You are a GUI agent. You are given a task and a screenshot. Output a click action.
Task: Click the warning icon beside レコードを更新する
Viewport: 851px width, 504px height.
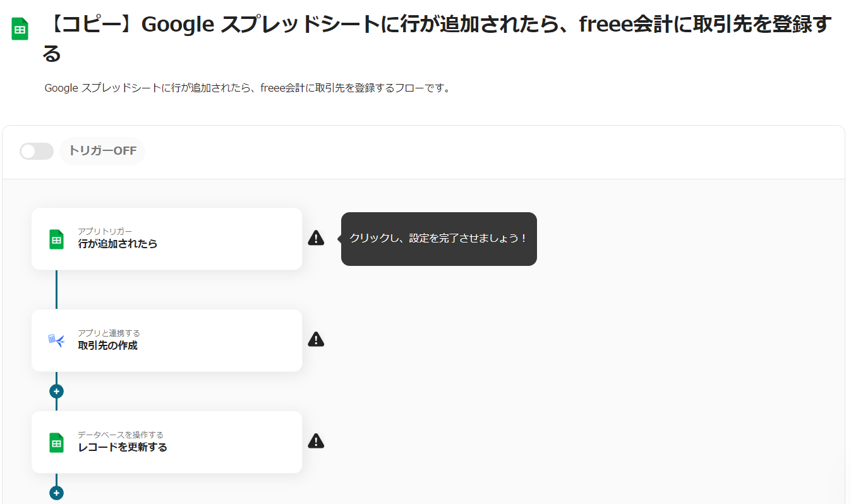pyautogui.click(x=316, y=441)
